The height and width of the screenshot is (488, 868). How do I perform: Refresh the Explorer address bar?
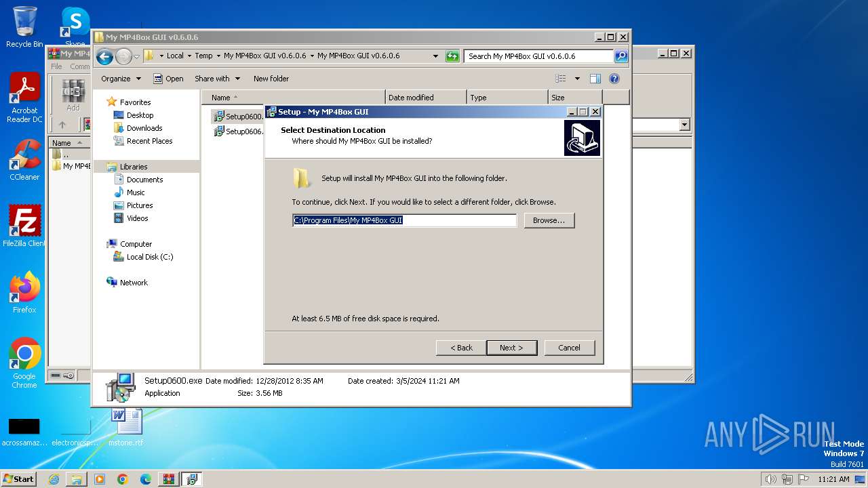pos(452,56)
